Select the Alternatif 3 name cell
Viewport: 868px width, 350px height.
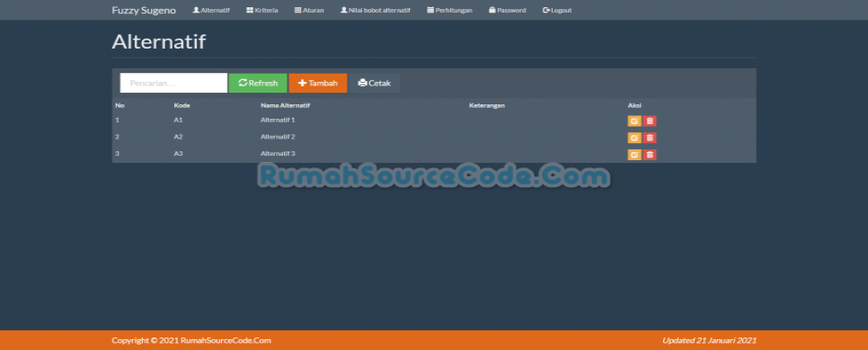point(278,154)
